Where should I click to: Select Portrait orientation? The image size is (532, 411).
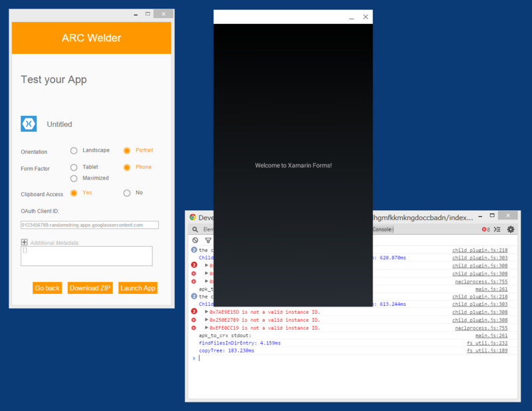point(126,151)
